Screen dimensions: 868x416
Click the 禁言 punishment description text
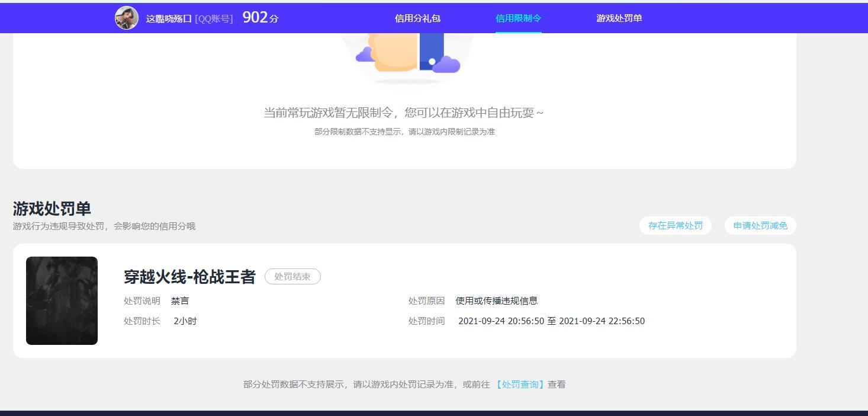pos(179,301)
